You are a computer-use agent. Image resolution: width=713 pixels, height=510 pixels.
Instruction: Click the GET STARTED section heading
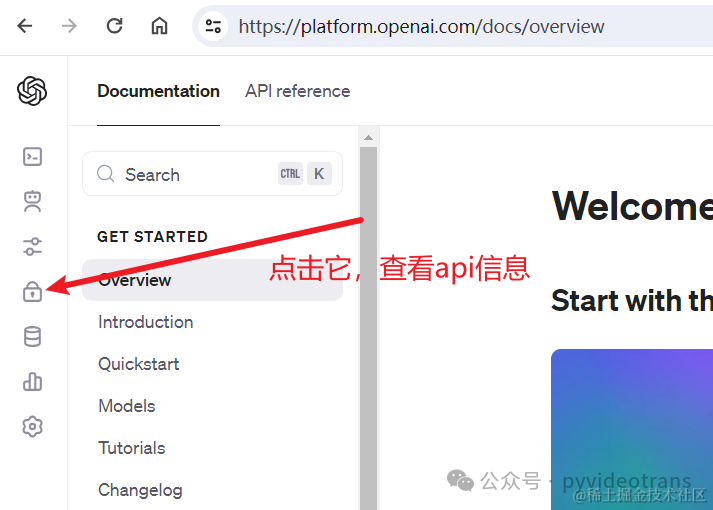click(152, 237)
